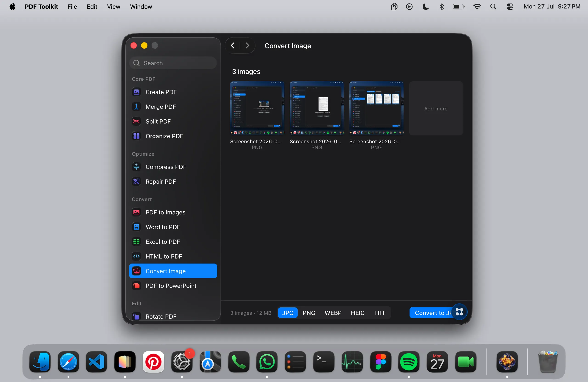Open Figma from the dock
The height and width of the screenshot is (382, 588).
[x=380, y=362]
